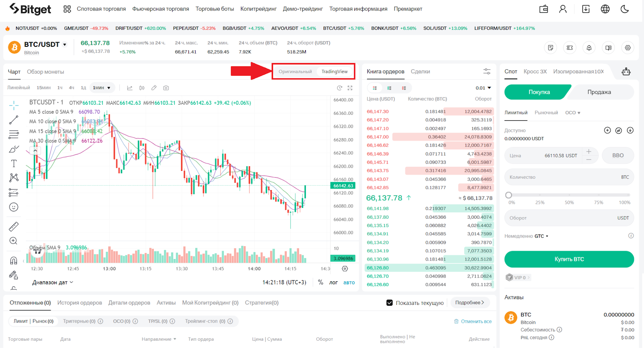The width and height of the screenshot is (644, 348).
Task: Open order book settings sliders icon
Action: coord(487,71)
